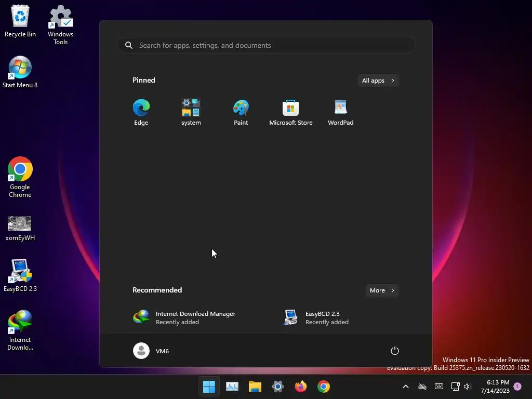Click the Windows Start button on taskbar
Image resolution: width=532 pixels, height=399 pixels.
[209, 387]
